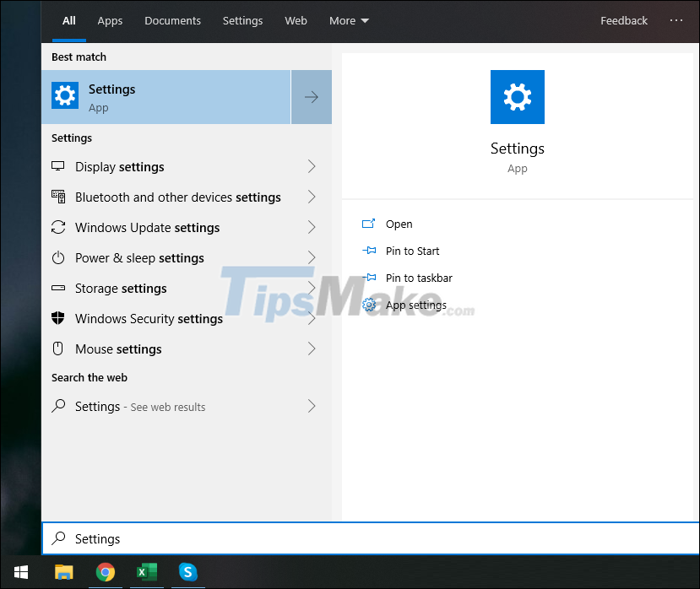Click the Feedback link

(623, 20)
